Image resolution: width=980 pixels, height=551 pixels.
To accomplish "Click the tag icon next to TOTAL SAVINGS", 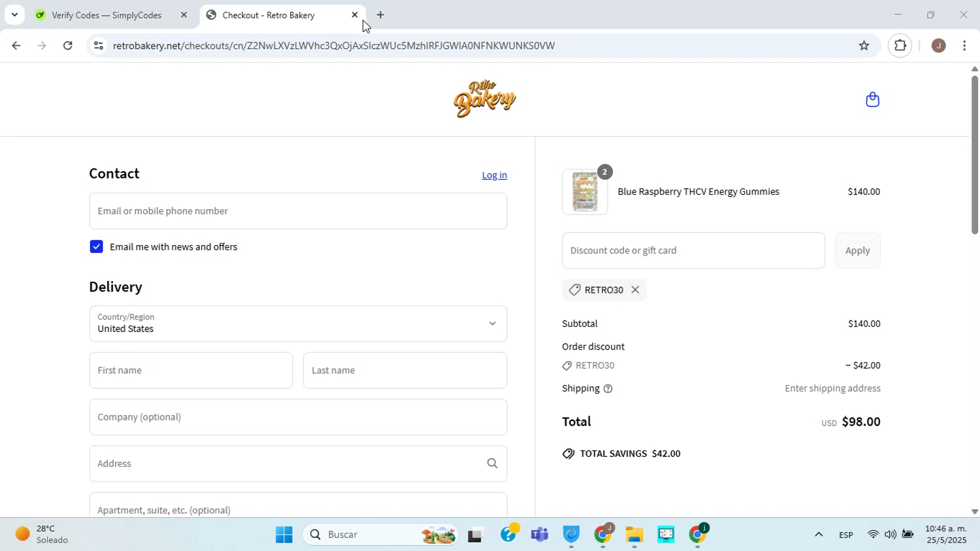I will click(x=568, y=454).
